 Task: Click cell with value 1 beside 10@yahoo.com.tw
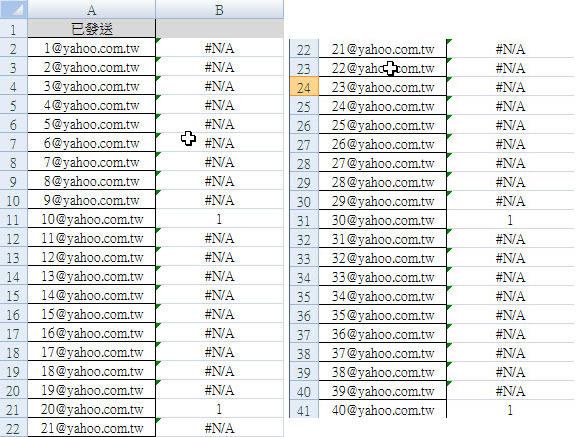coord(219,219)
